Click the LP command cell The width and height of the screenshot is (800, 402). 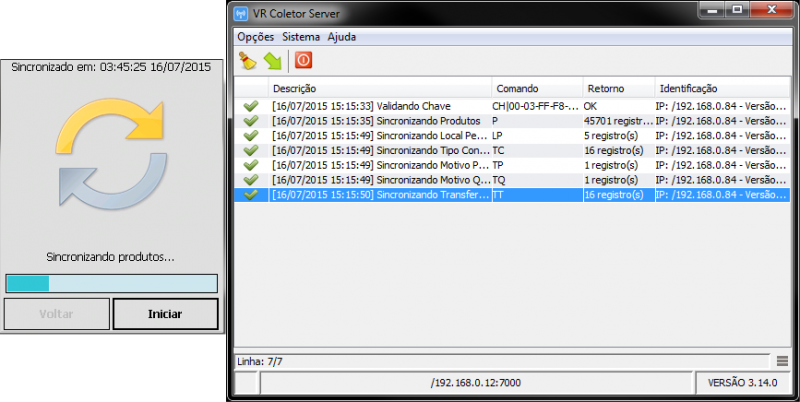[537, 136]
